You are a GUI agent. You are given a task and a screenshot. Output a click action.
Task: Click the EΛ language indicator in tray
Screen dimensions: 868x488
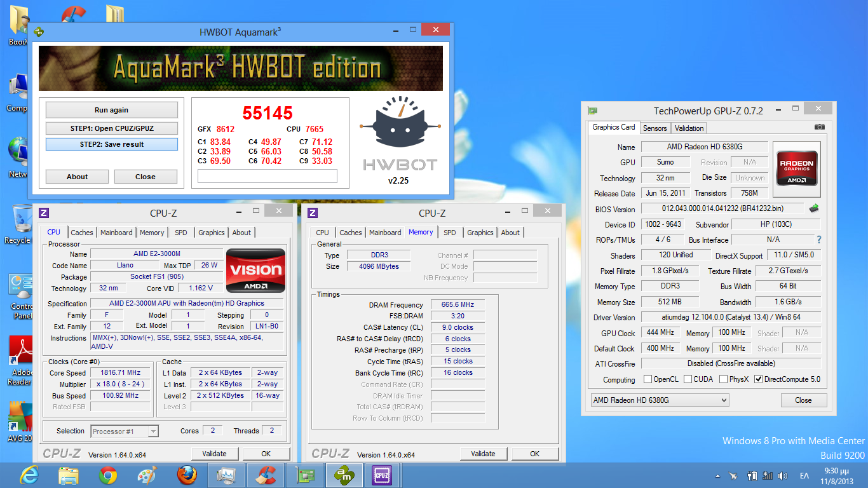[x=804, y=475]
